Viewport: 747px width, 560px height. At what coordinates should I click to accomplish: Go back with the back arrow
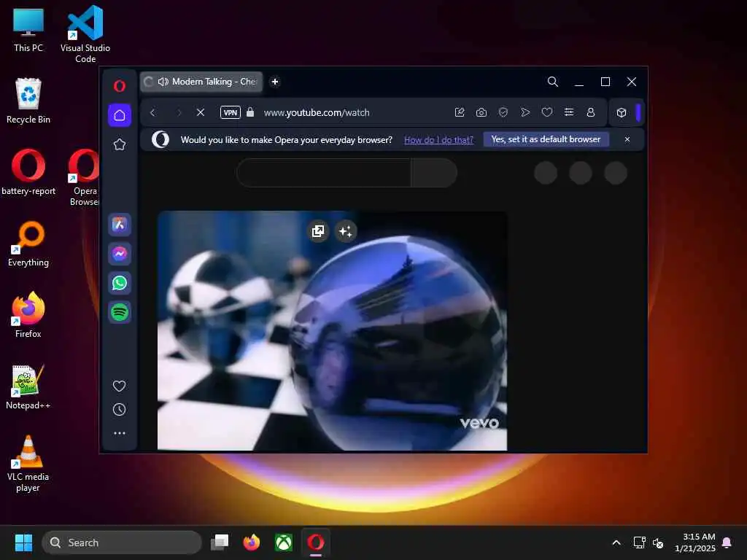click(153, 113)
